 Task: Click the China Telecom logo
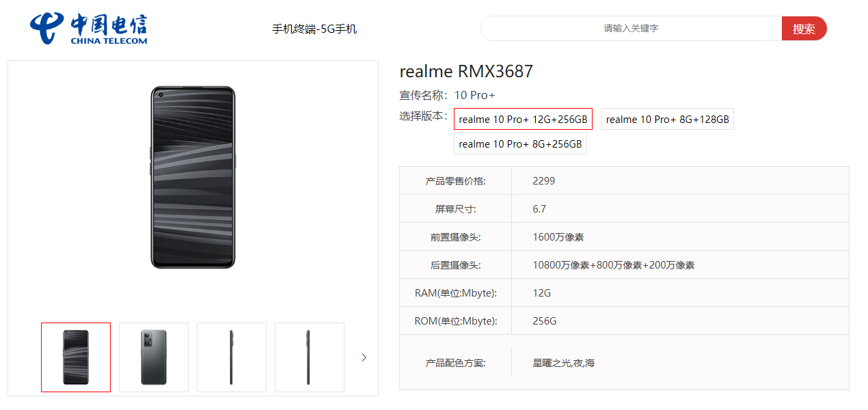[88, 29]
